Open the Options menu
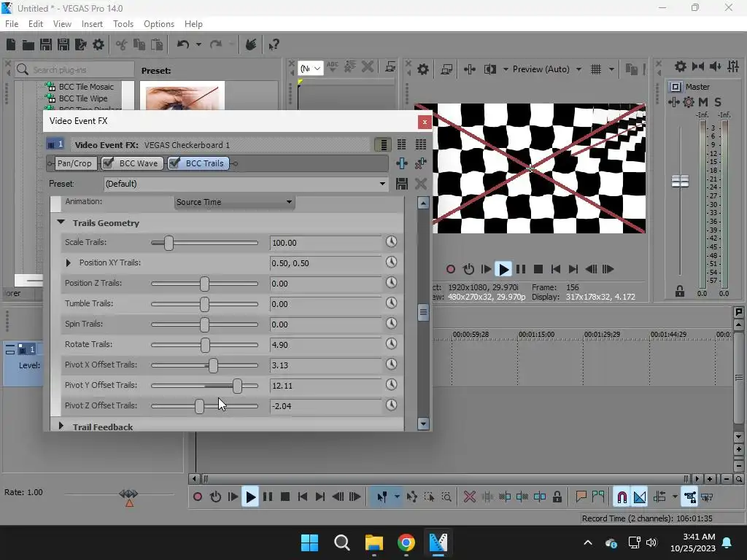This screenshot has width=747, height=560. [x=158, y=24]
